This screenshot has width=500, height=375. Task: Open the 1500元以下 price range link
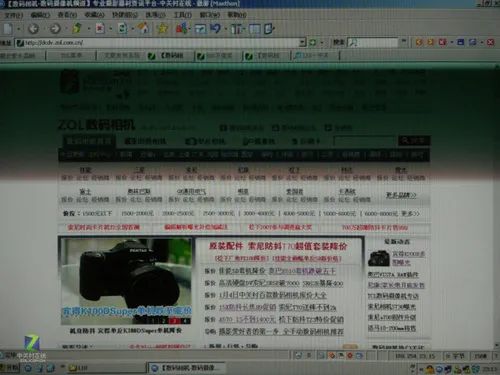[97, 213]
